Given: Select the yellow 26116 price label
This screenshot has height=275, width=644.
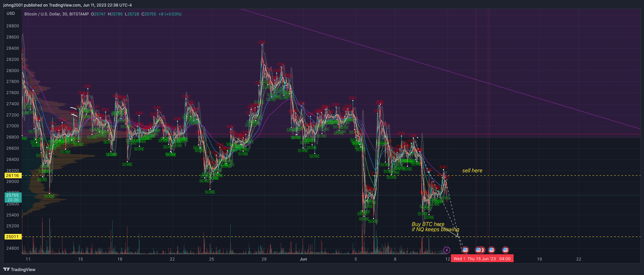Looking at the screenshot, I should point(13,176).
